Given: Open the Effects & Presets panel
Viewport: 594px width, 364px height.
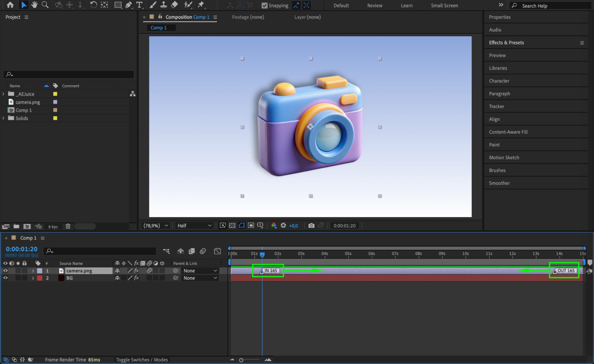Looking at the screenshot, I should coord(506,42).
